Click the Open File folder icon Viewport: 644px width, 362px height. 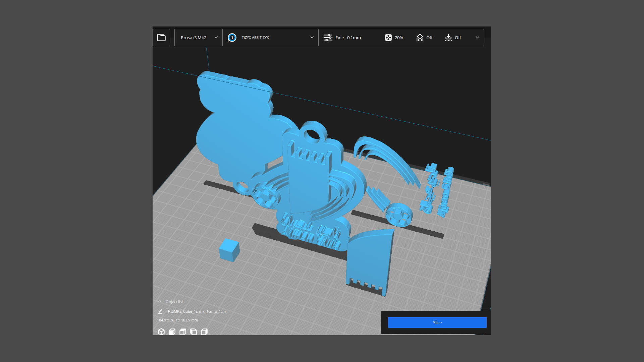[x=161, y=38]
